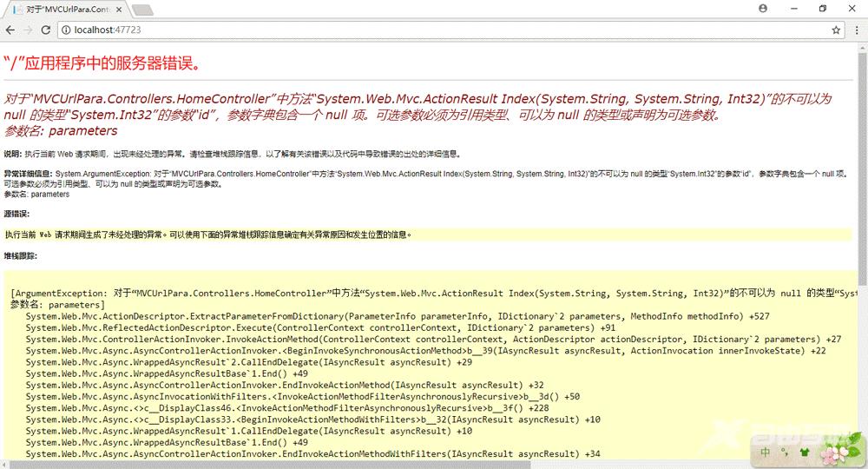
Task: Click the ExtractParameterFromDictionary stack line
Action: 398,316
